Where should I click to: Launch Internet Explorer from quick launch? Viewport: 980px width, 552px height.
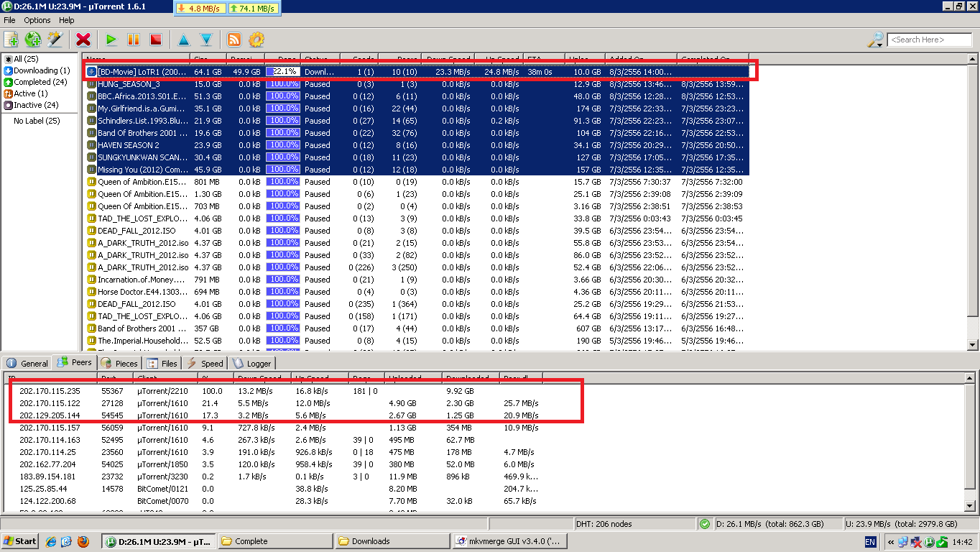[x=52, y=541]
